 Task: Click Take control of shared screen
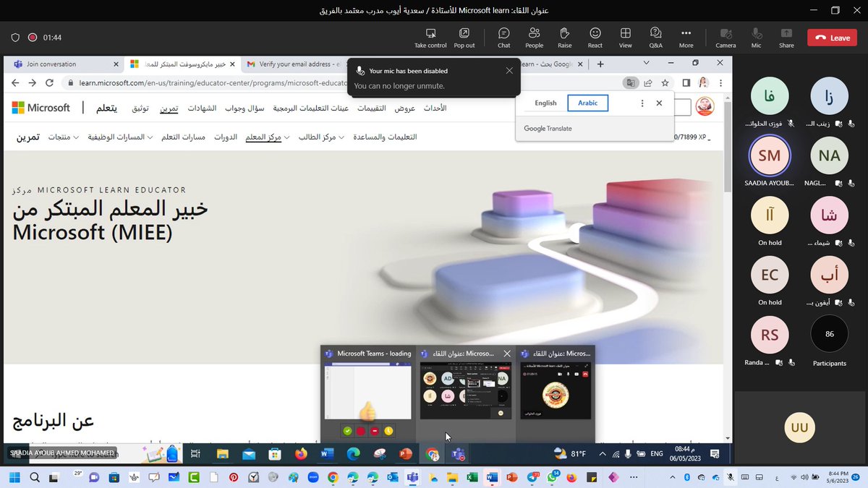click(430, 38)
